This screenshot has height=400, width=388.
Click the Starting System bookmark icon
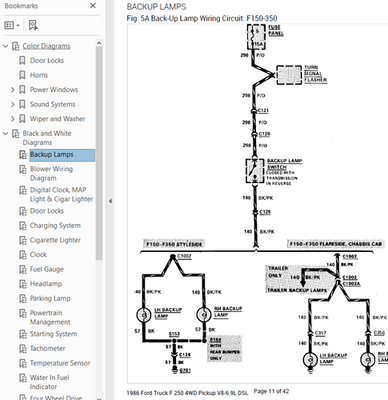click(23, 334)
